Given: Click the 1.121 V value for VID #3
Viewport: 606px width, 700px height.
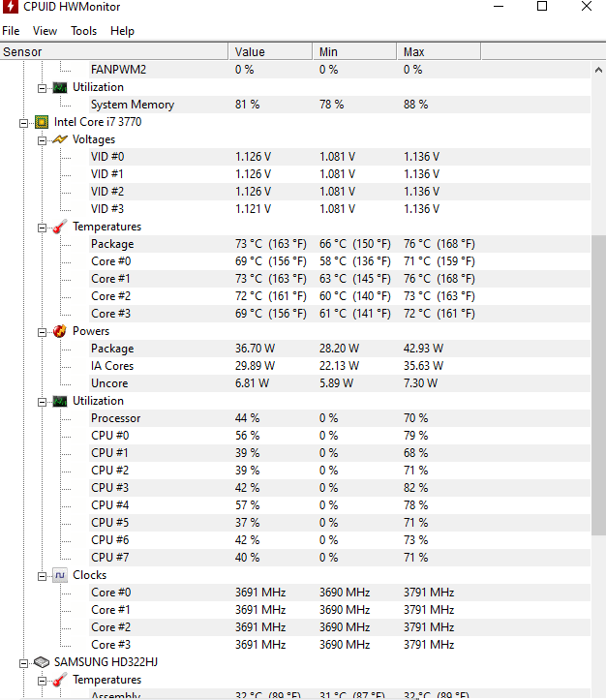Looking at the screenshot, I should [x=253, y=209].
